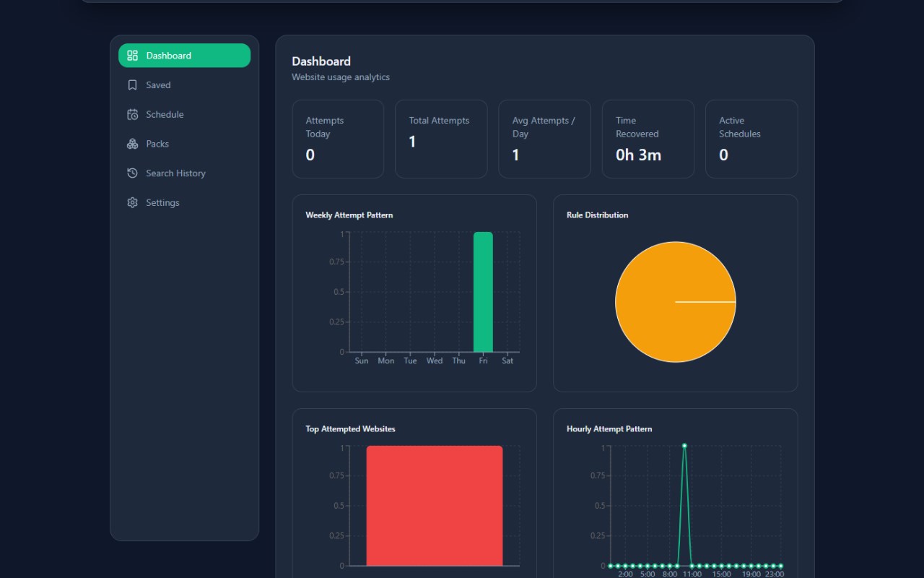The image size is (924, 578).
Task: Click the orange Rule Distribution pie
Action: [x=676, y=302]
